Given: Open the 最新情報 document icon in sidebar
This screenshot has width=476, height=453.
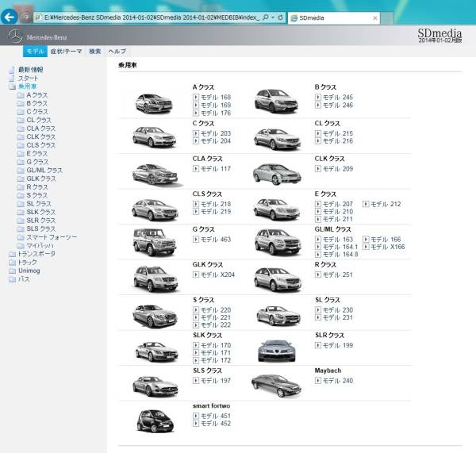Looking at the screenshot, I should pos(12,70).
